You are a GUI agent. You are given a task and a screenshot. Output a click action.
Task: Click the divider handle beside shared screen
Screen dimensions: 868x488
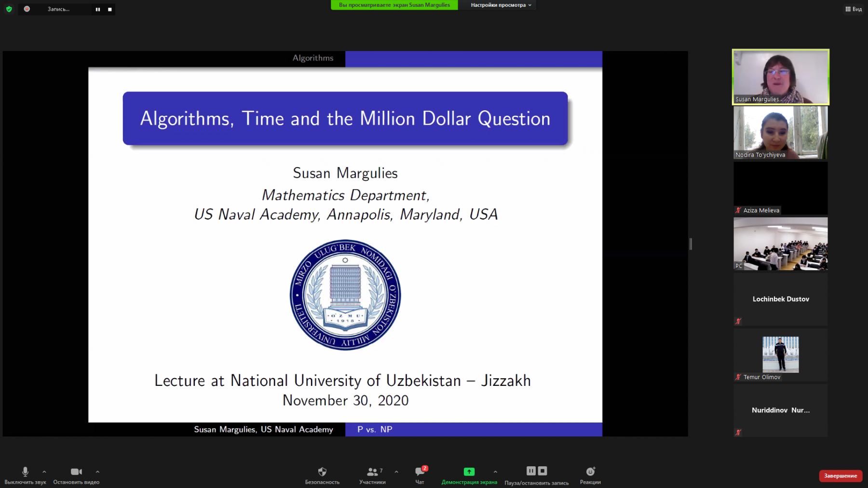(691, 244)
